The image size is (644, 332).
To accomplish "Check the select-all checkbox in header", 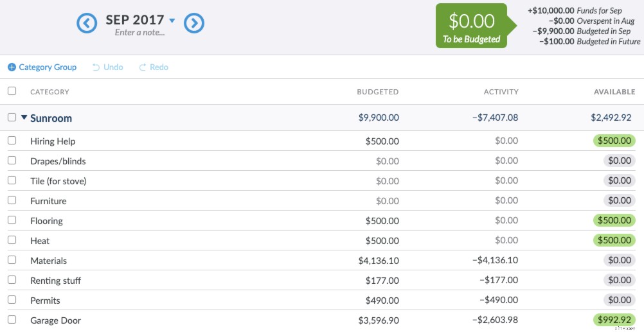I will (12, 91).
